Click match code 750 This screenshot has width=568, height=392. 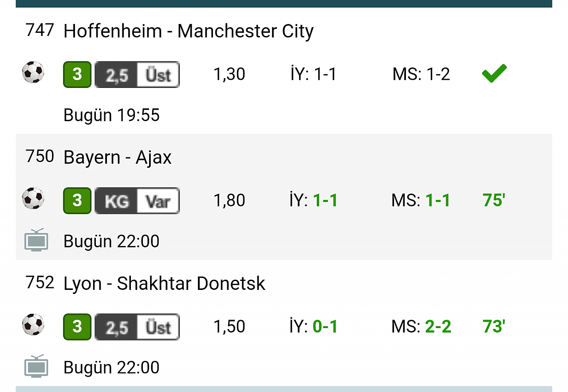tap(40, 156)
